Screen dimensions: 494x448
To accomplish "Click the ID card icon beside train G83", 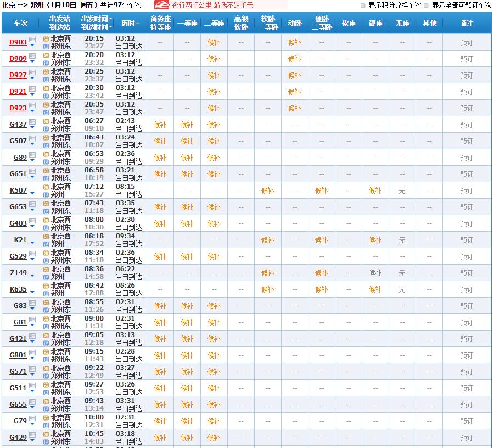I will [32, 303].
